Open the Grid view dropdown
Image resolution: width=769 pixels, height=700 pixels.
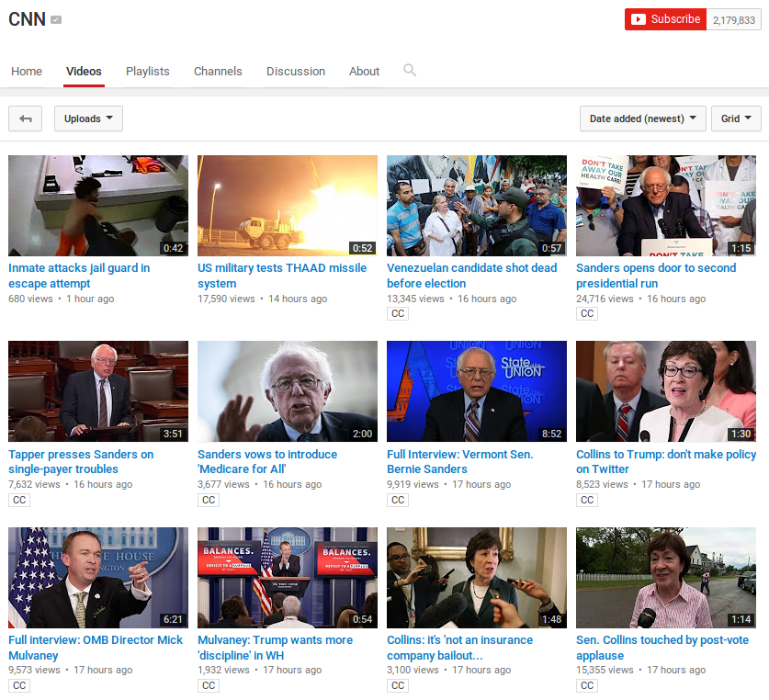pos(736,119)
